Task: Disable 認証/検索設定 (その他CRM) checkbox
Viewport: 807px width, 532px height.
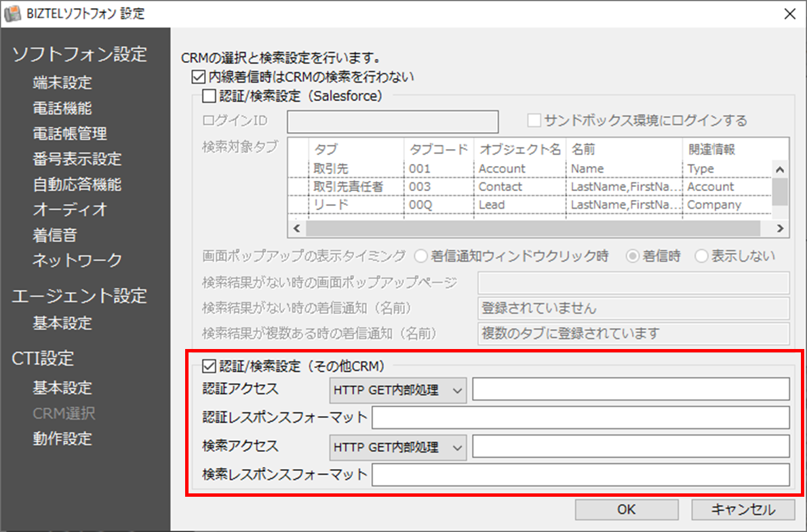Action: tap(209, 367)
